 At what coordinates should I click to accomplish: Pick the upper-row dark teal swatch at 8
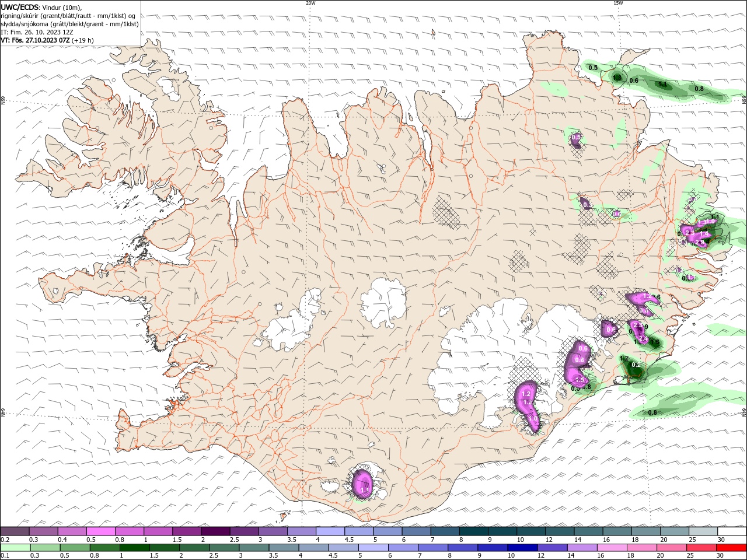tap(473, 531)
